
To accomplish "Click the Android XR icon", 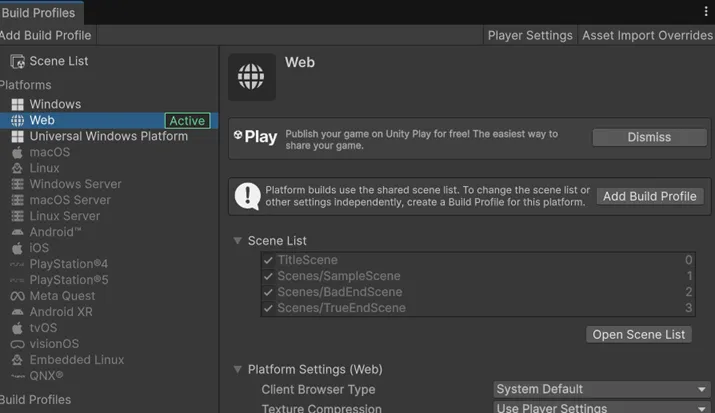I will click(x=17, y=312).
